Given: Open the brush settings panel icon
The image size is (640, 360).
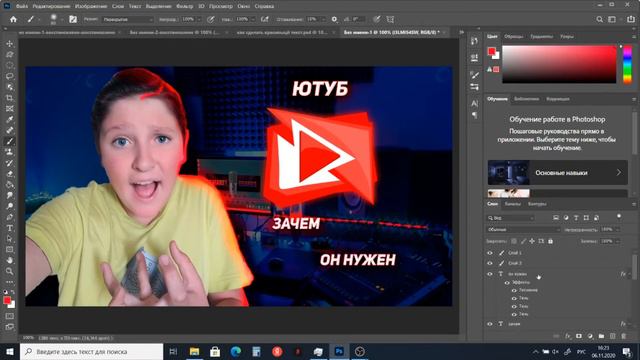Looking at the screenshot, I should (x=73, y=19).
